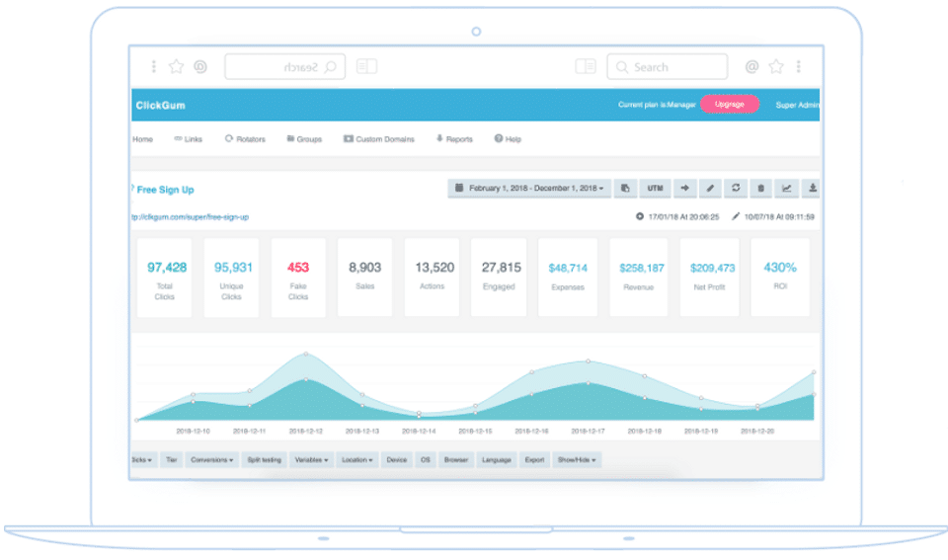Click the star bookmark icon near Search
This screenshot has height=560, width=948.
tap(776, 66)
